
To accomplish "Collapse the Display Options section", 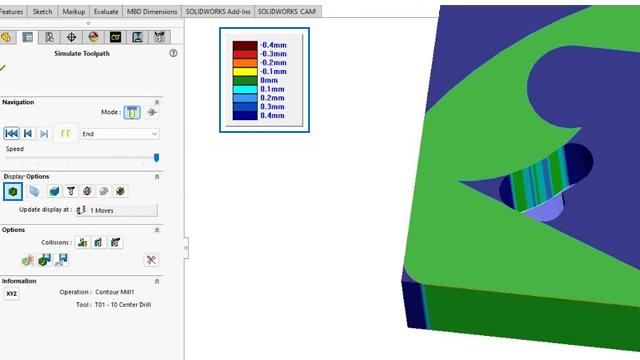I will click(x=157, y=177).
